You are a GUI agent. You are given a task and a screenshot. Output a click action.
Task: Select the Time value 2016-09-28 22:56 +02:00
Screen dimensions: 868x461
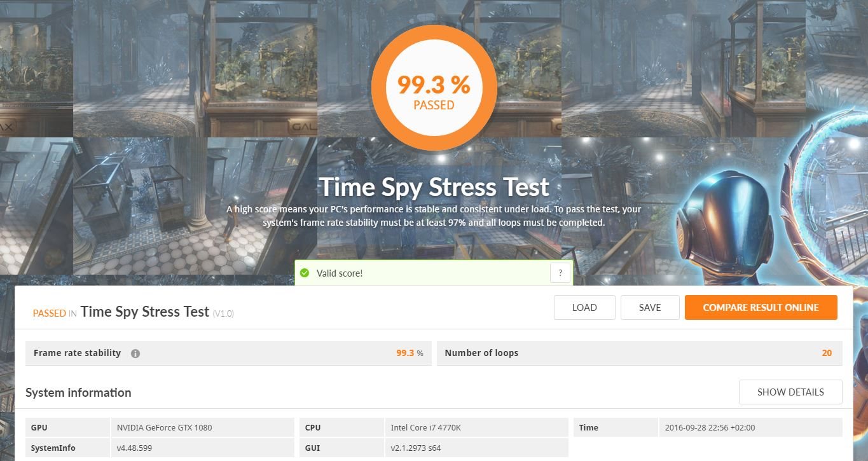710,428
